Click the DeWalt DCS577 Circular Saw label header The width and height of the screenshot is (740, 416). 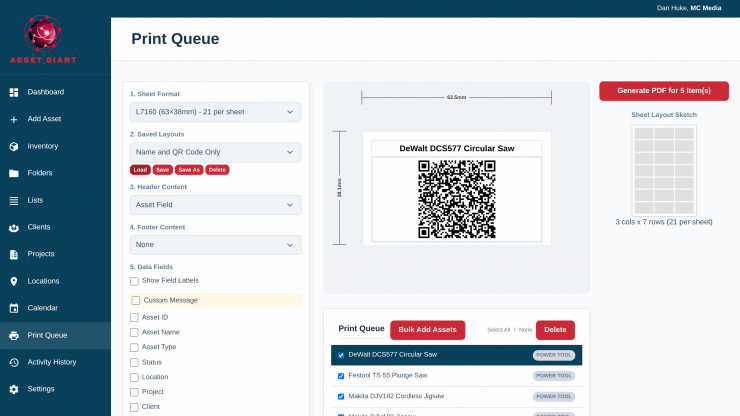457,148
